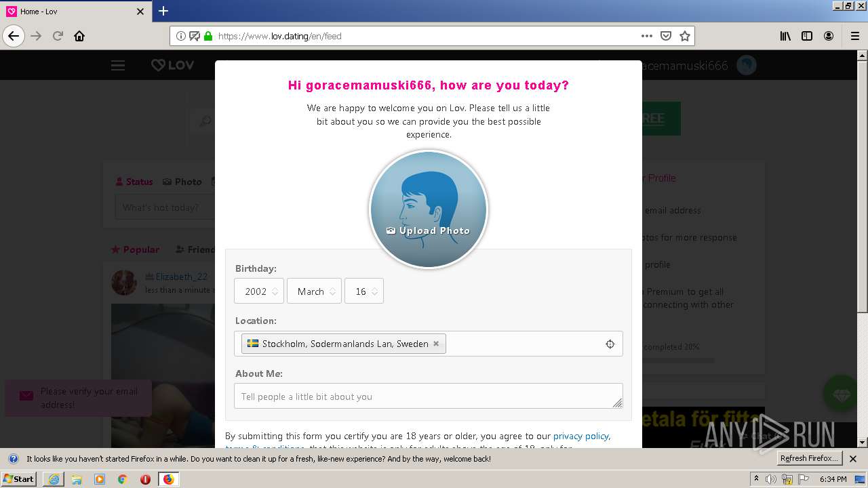Launch Chrome from the taskbar
The height and width of the screenshot is (488, 868).
(123, 479)
